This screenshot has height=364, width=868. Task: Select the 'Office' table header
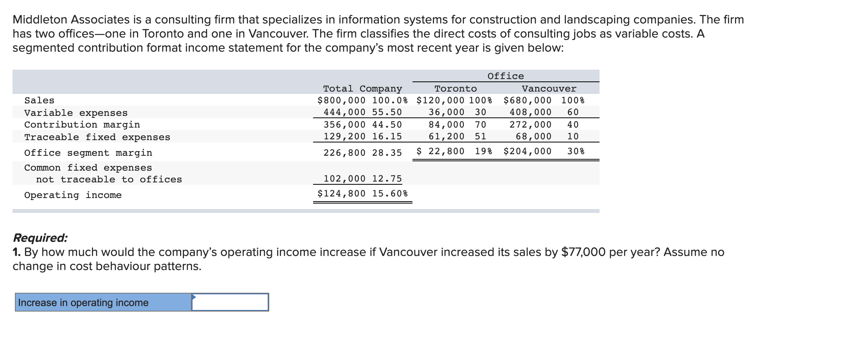(x=505, y=76)
